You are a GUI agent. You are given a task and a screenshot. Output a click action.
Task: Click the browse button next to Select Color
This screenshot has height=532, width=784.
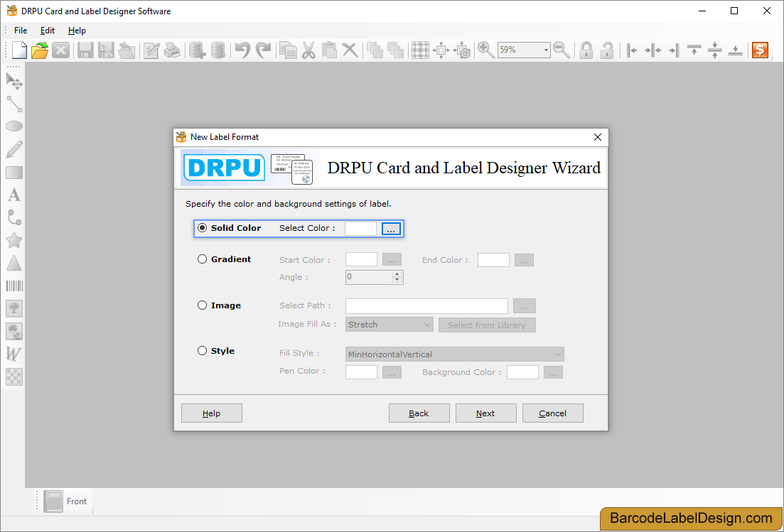[391, 229]
